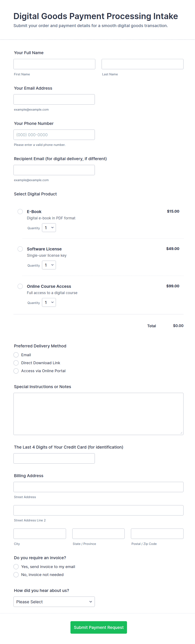Image resolution: width=195 pixels, height=644 pixels.
Task: Focus the Your Phone Number field
Action: [54, 135]
